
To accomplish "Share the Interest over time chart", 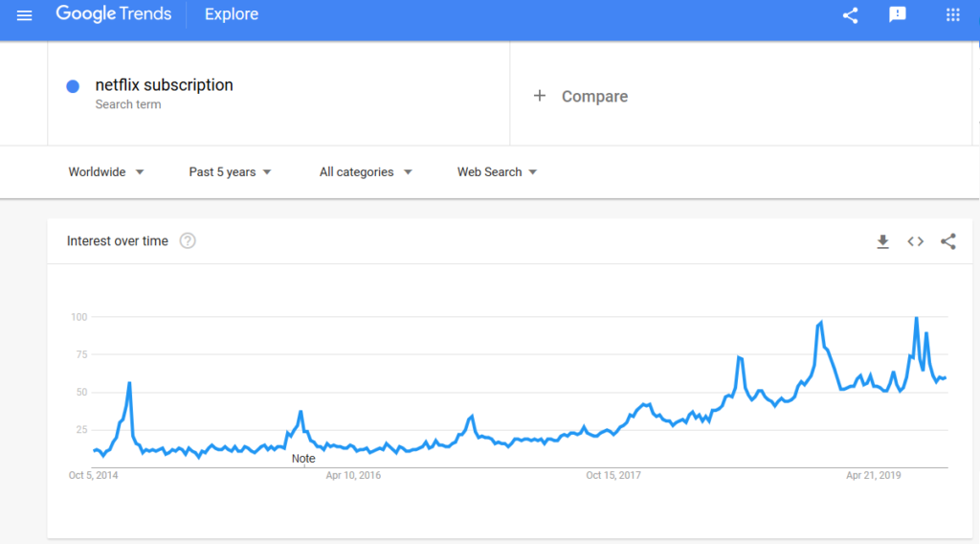I will (x=948, y=241).
